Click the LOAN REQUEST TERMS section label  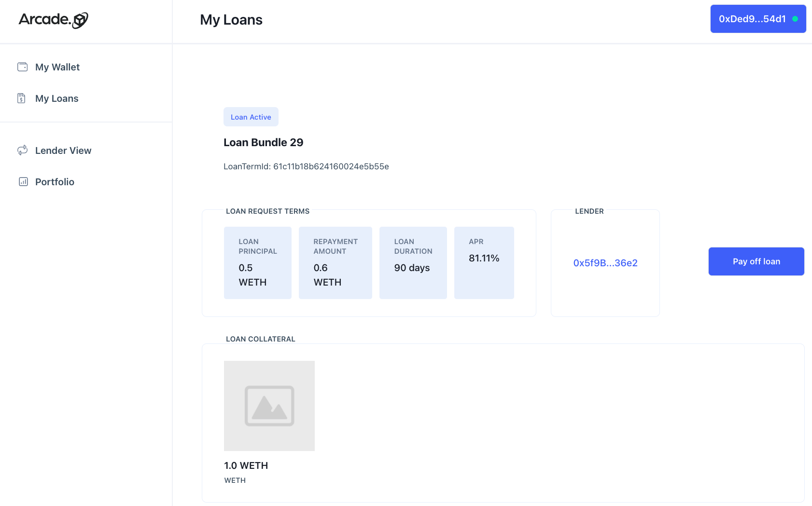click(268, 211)
